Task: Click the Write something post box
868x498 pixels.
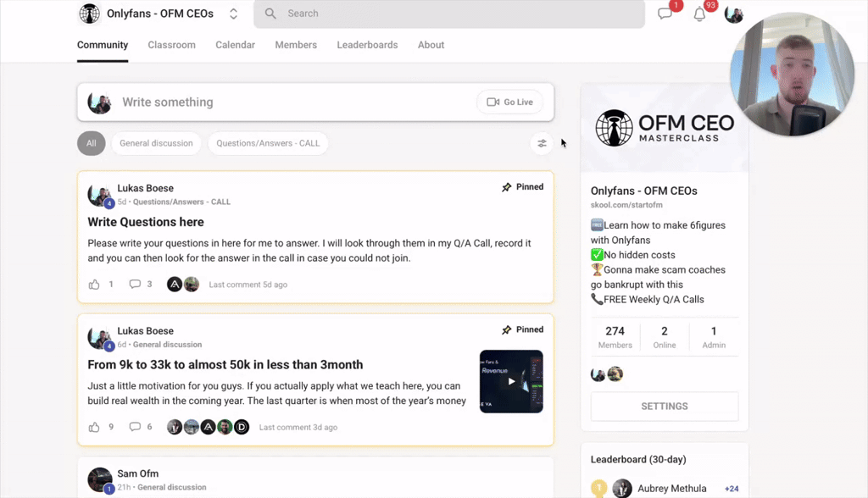Action: pyautogui.click(x=315, y=102)
